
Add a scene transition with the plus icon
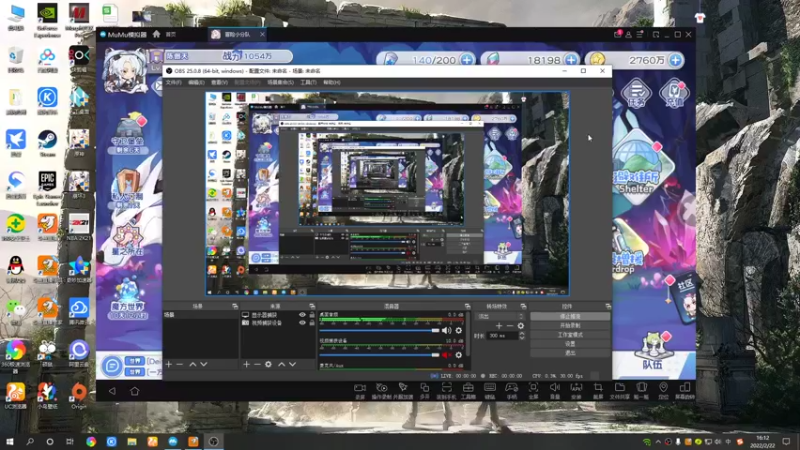499,326
